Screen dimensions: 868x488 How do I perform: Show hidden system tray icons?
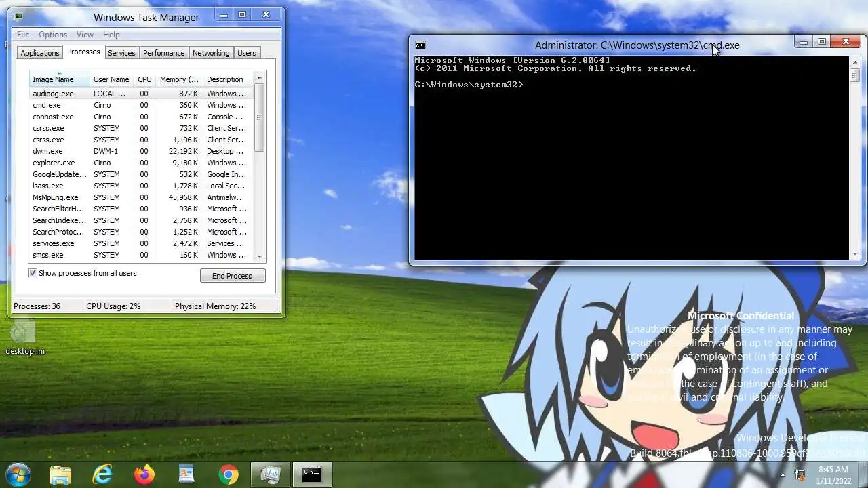tap(783, 474)
